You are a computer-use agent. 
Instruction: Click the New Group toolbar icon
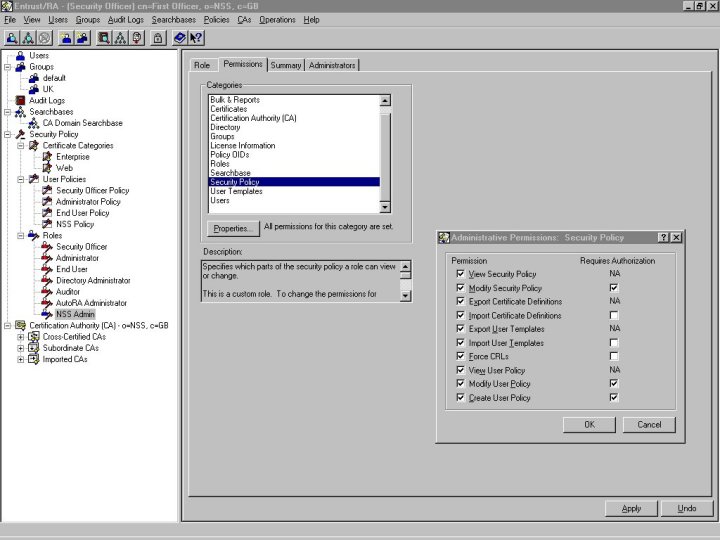pyautogui.click(x=83, y=38)
